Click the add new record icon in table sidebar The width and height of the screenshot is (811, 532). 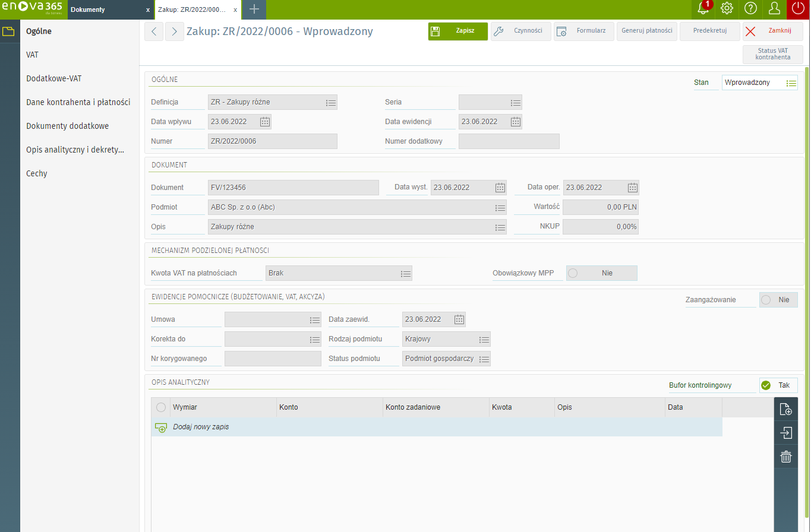[785, 409]
